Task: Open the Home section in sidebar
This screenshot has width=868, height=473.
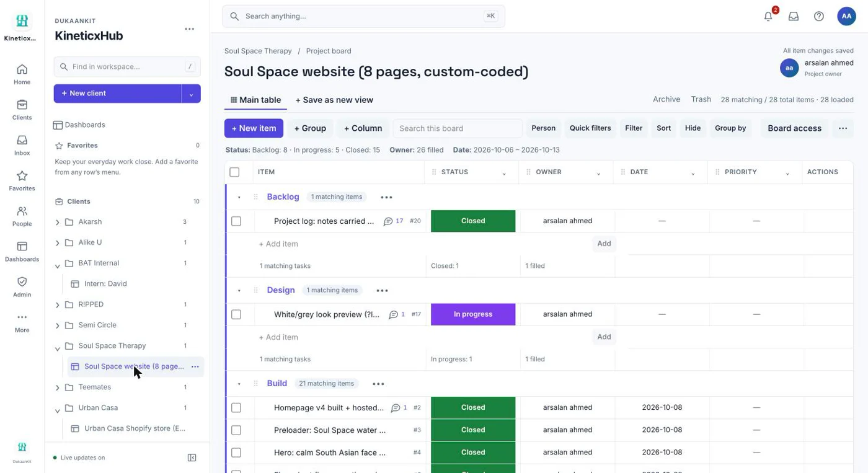Action: coord(22,74)
